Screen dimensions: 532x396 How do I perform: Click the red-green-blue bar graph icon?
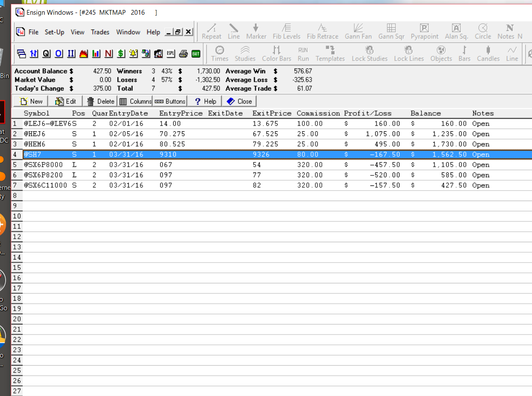click(x=96, y=54)
